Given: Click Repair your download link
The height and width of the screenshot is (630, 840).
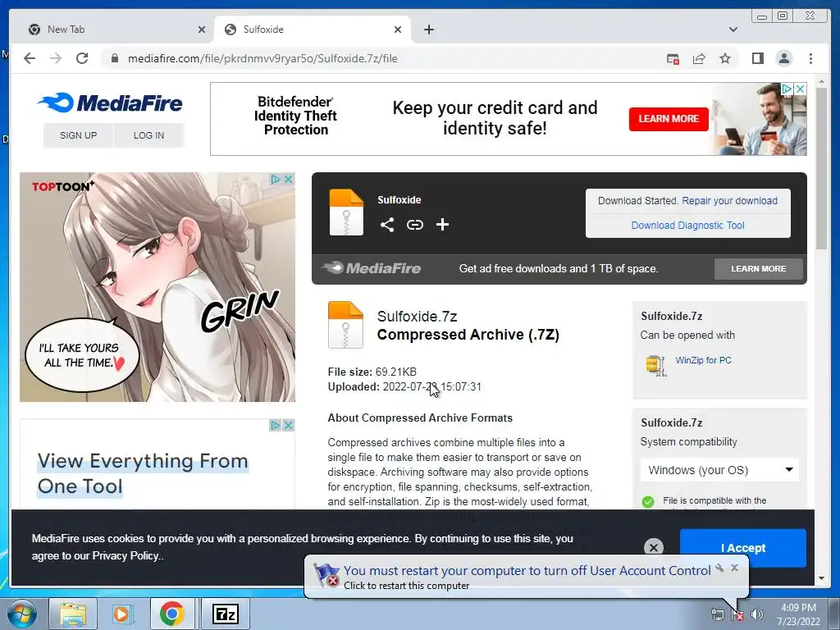Looking at the screenshot, I should click(x=729, y=201).
